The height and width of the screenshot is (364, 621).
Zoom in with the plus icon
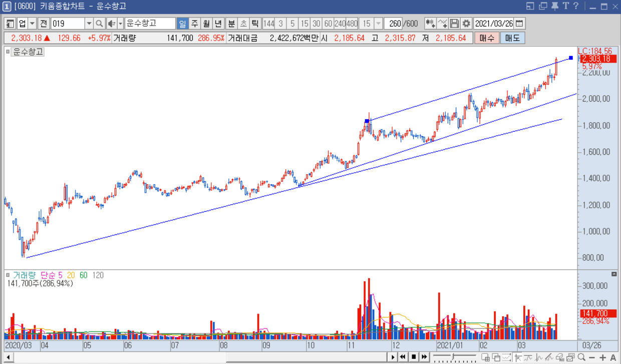[603, 357]
